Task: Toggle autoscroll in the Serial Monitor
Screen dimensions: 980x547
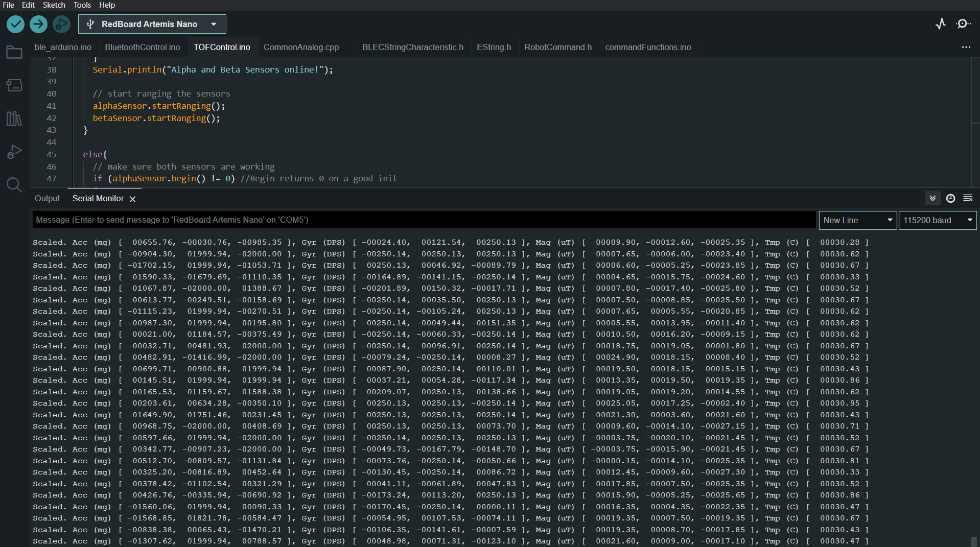Action: (932, 198)
